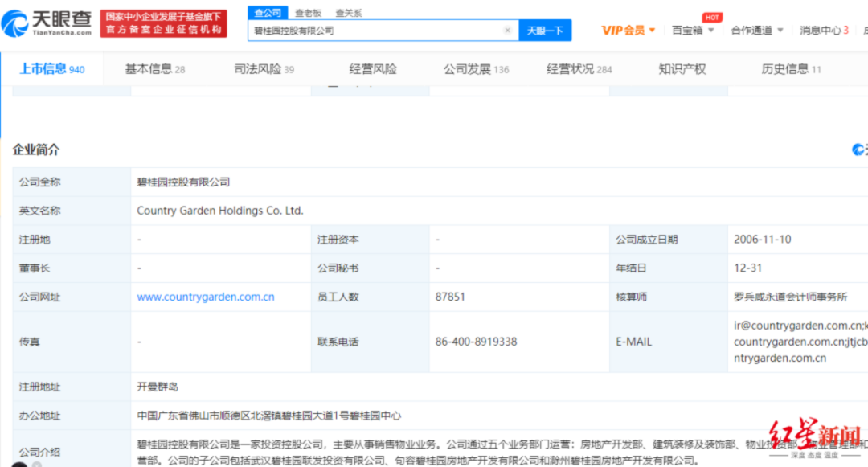The image size is (868, 467).
Task: Click the blue share icon beside 企业简介
Action: (x=859, y=150)
